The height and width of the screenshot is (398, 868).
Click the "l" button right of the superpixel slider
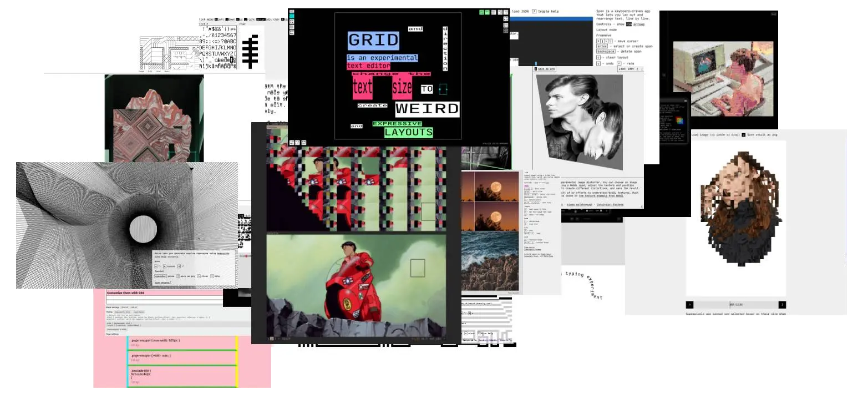click(782, 304)
